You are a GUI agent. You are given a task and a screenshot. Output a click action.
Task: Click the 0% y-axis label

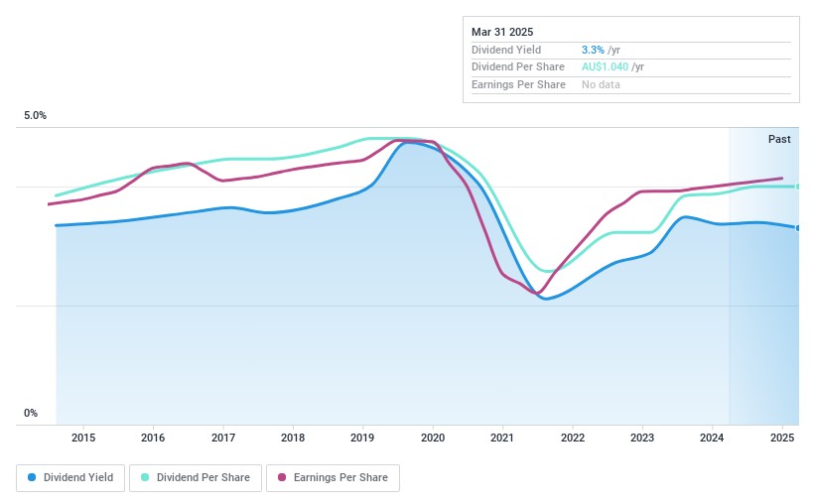pos(31,414)
